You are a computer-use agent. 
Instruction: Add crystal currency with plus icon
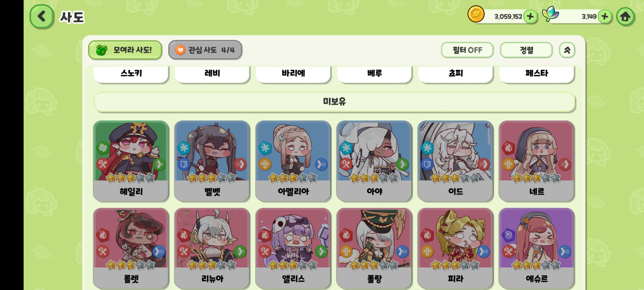tap(605, 17)
